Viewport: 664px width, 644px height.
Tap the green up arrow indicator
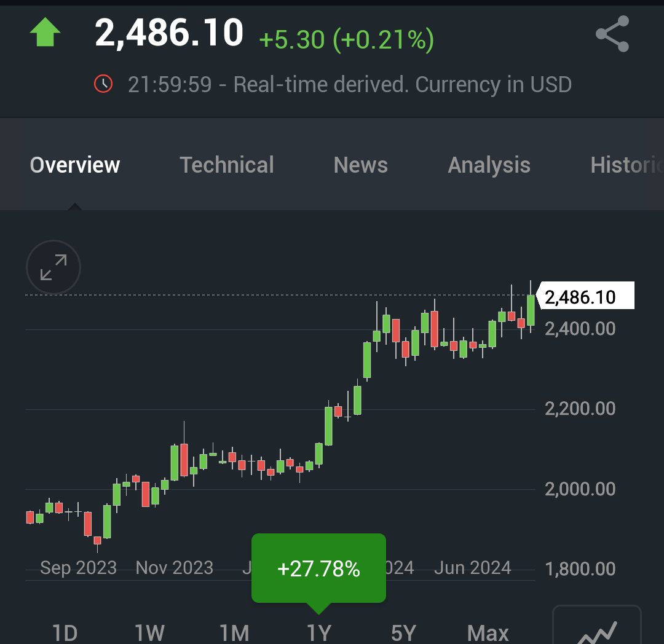tap(45, 32)
